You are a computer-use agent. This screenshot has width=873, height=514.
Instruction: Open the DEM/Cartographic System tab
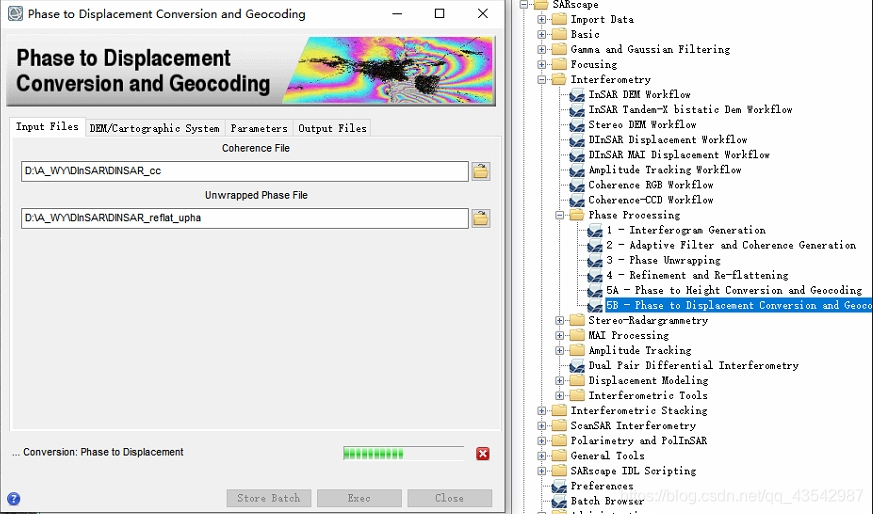pos(155,128)
